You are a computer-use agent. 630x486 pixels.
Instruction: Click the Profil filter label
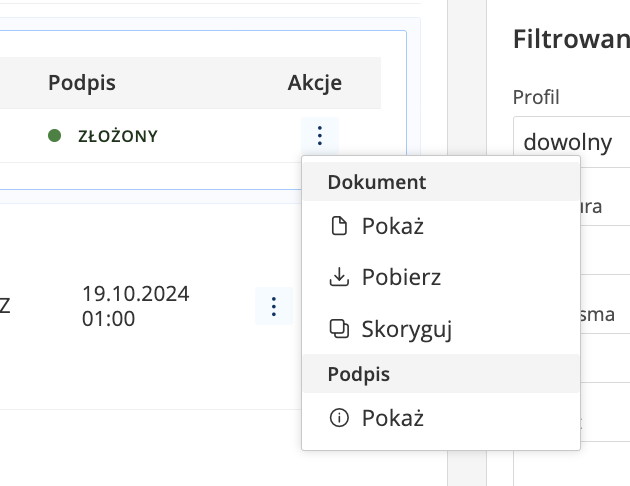pos(536,97)
